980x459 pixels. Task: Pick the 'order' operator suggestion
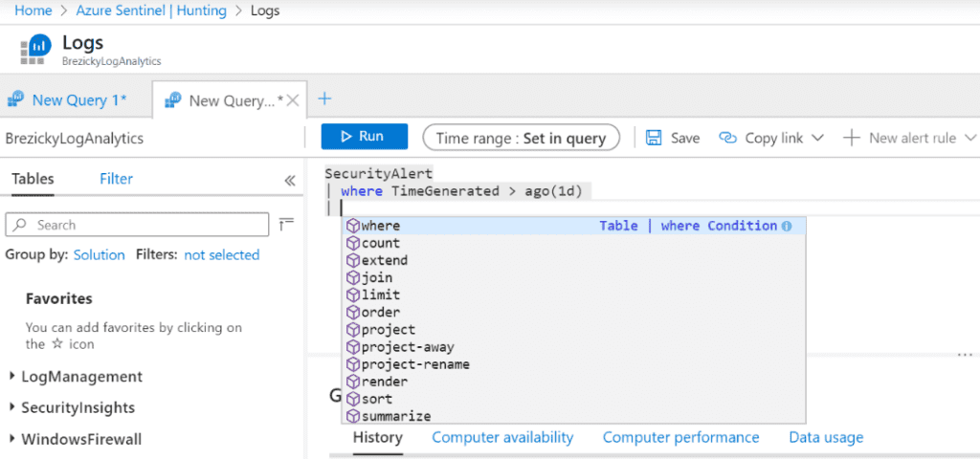coord(574,313)
